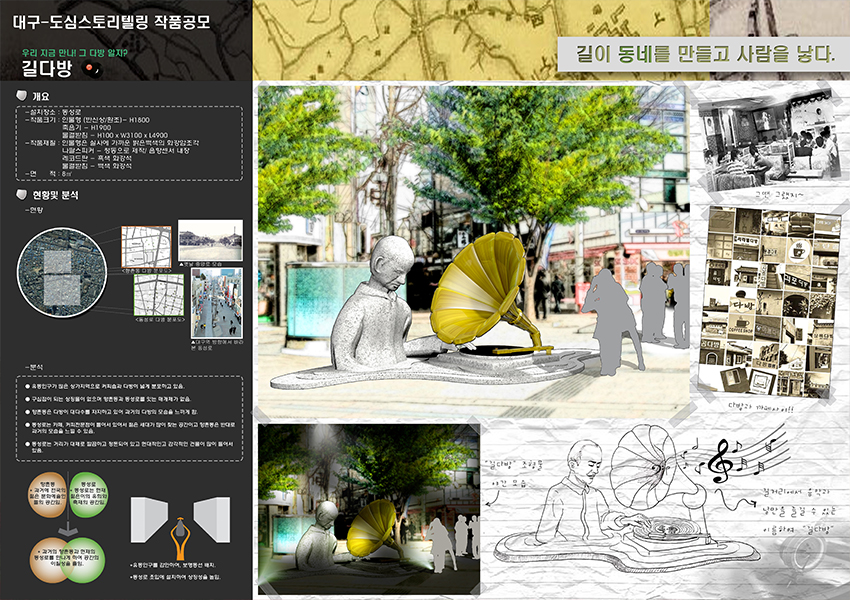
Task: Click the wavy arrow pointing to the music note
Action: tap(734, 500)
